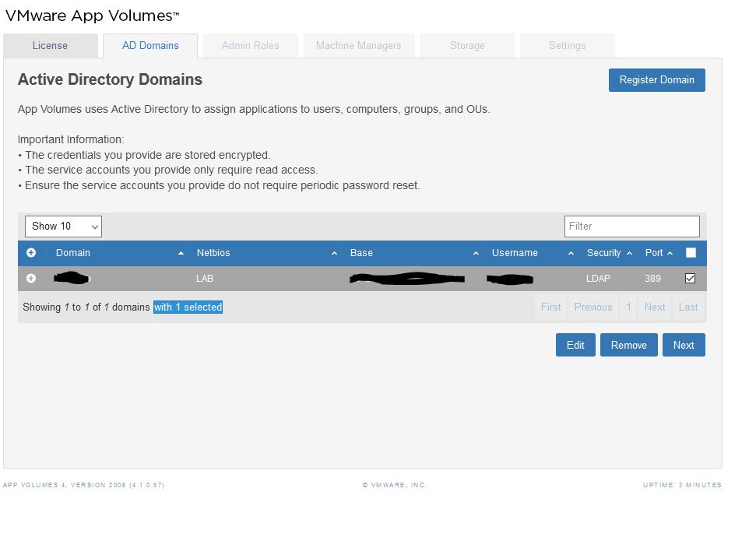The width and height of the screenshot is (756, 534).
Task: Sort by Username column arrow
Action: [x=571, y=253]
